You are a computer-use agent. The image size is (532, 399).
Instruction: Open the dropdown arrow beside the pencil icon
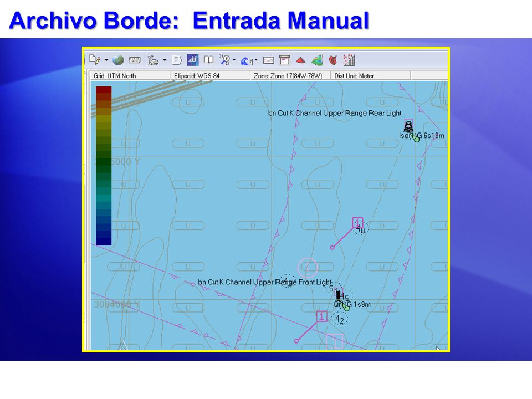pyautogui.click(x=106, y=60)
